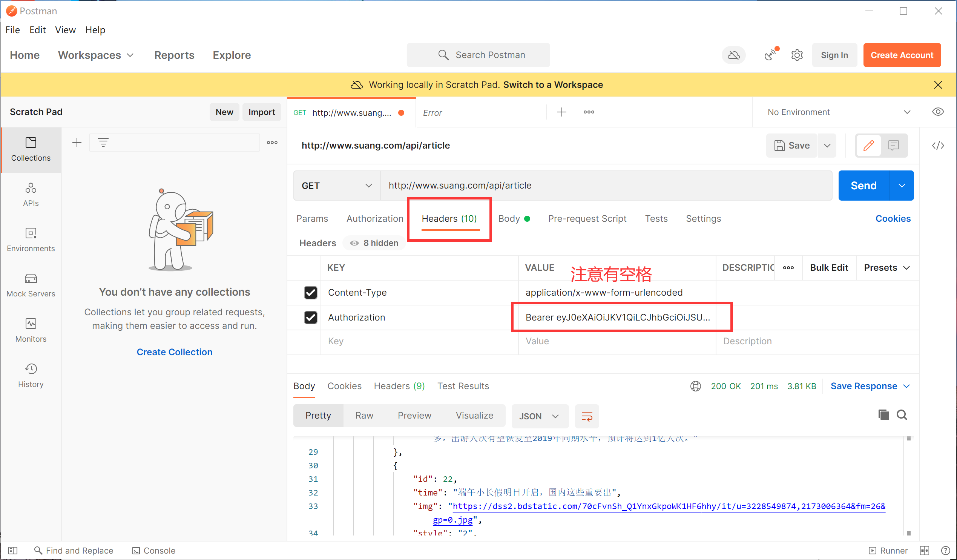Open the Save options dropdown arrow
Viewport: 957px width, 560px height.
point(827,145)
